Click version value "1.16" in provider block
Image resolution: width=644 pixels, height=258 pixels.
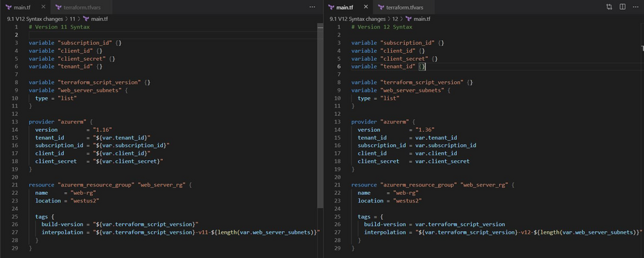103,130
